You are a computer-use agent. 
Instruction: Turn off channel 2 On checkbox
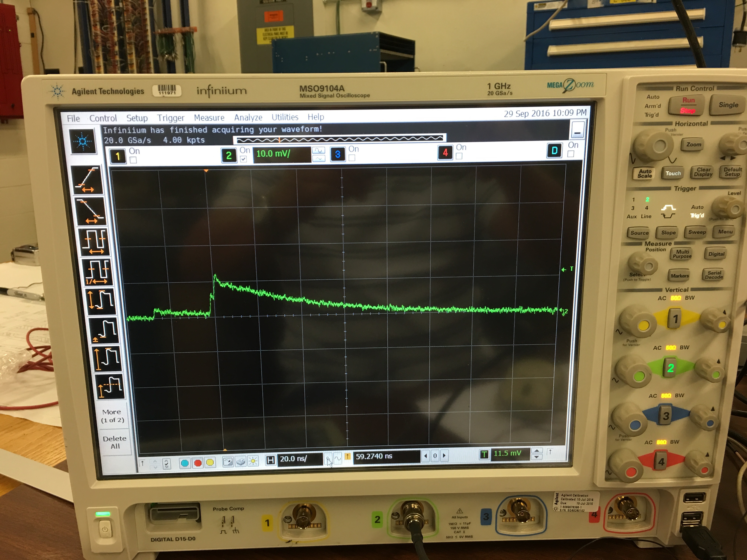coord(243,159)
